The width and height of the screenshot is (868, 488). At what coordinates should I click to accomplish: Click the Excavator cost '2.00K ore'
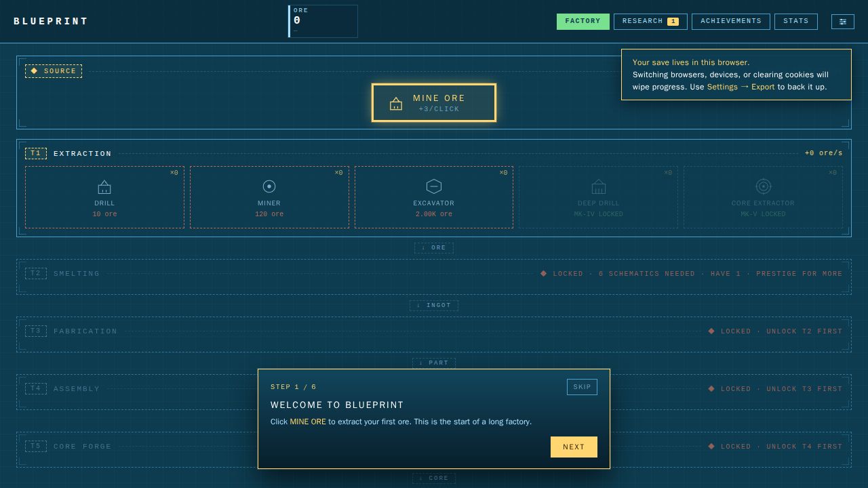pos(434,214)
